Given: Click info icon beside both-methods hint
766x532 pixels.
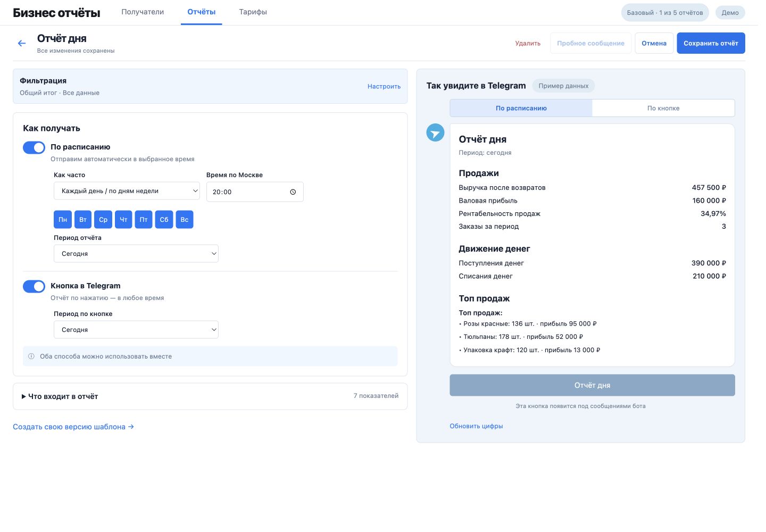Looking at the screenshot, I should point(31,356).
